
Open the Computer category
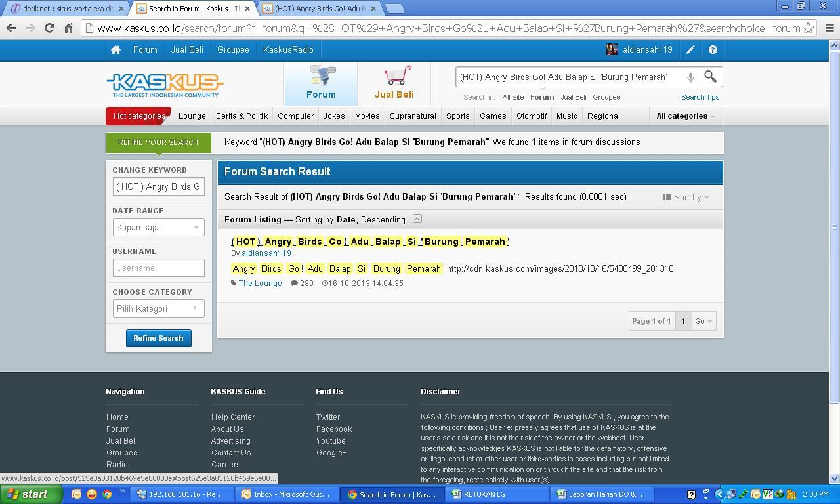pyautogui.click(x=295, y=116)
